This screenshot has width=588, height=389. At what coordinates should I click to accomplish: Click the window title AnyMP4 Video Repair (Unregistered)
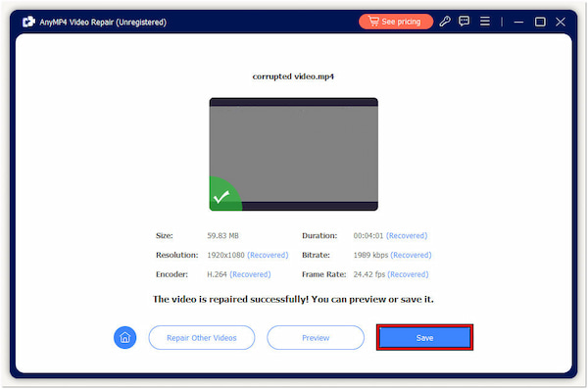[103, 23]
